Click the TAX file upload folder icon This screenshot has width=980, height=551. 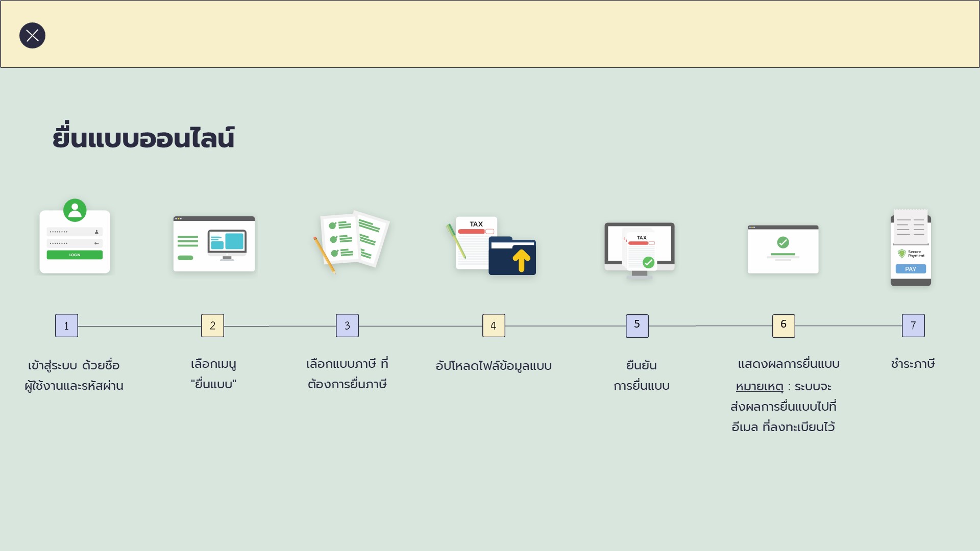click(x=491, y=245)
